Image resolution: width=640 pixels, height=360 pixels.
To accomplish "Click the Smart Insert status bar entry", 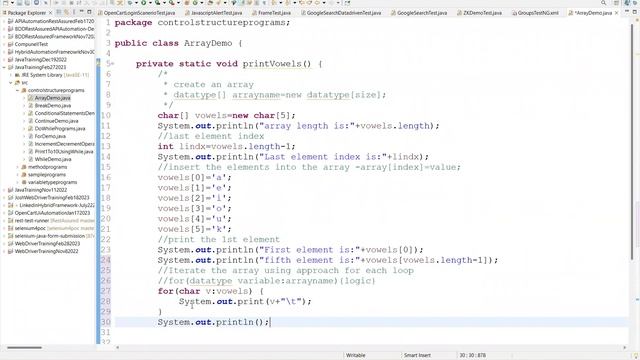I will [417, 356].
